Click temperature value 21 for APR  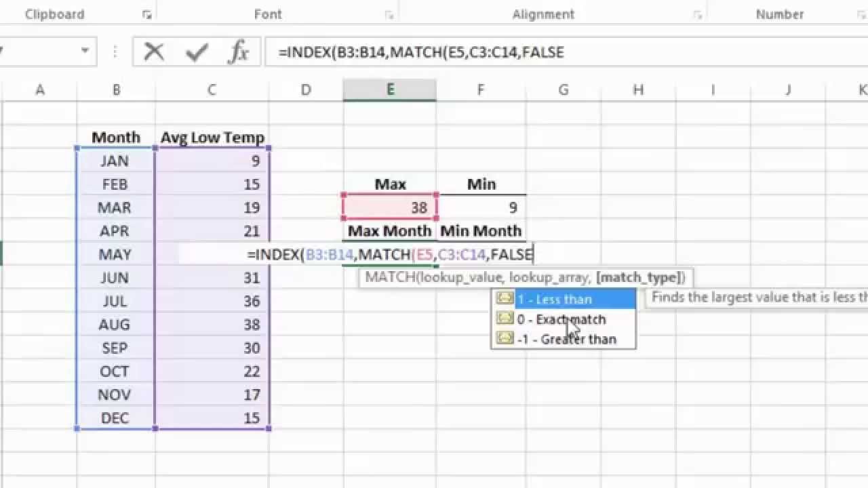212,231
